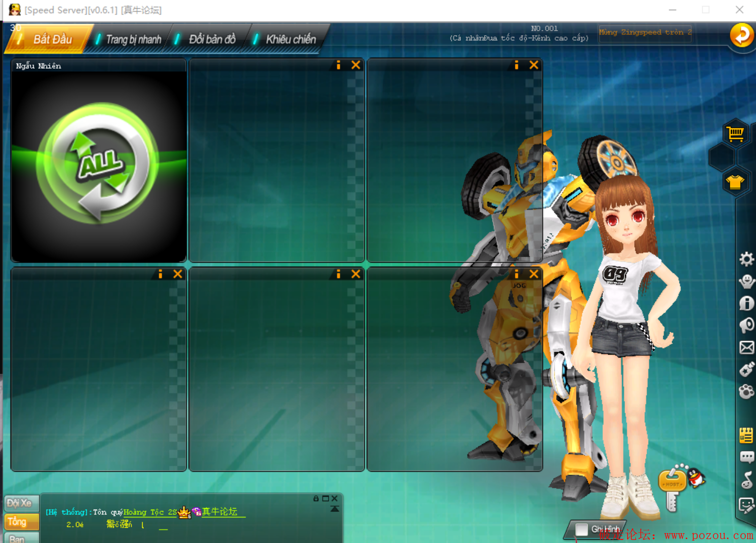Open the chat speech bubble icon
Viewport: 756px width, 543px height.
coord(747,458)
